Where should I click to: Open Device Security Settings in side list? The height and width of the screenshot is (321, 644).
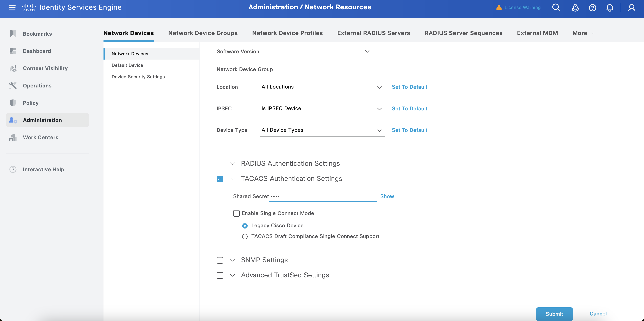pos(138,77)
